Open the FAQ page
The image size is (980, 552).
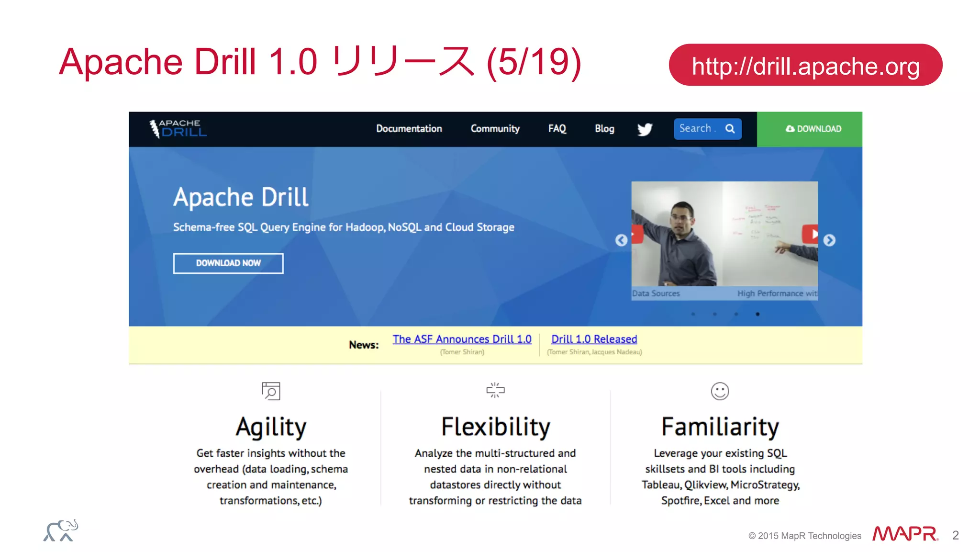pos(557,129)
